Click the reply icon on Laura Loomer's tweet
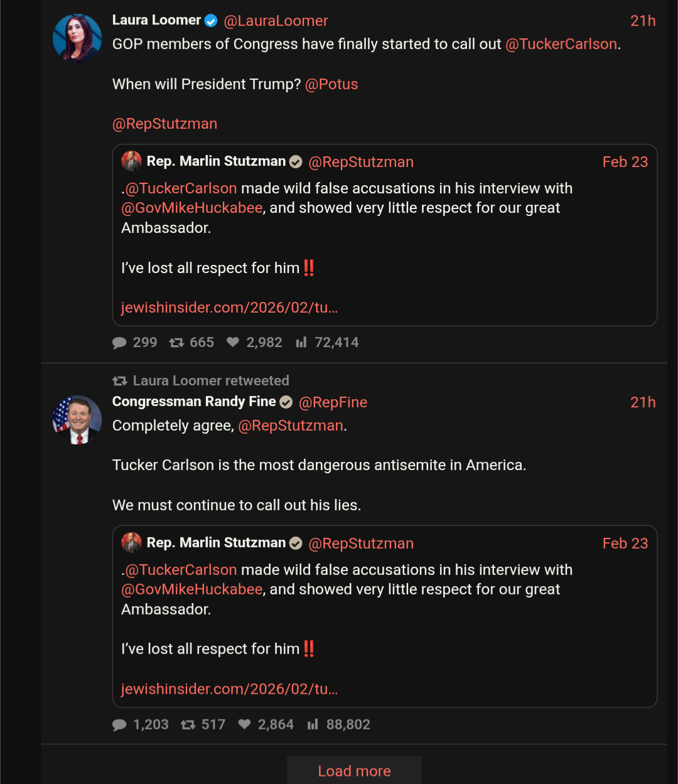Image resolution: width=678 pixels, height=784 pixels. pyautogui.click(x=119, y=343)
